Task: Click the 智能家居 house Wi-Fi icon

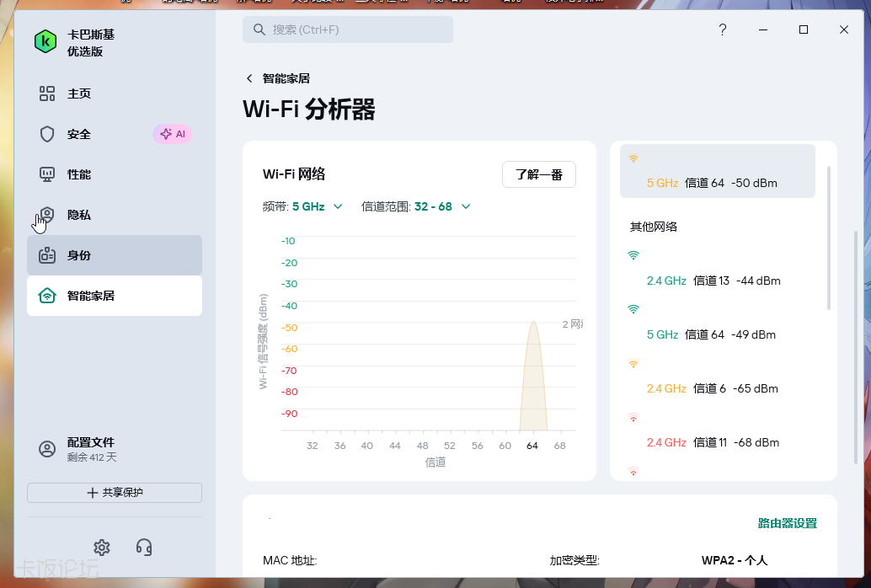Action: point(47,296)
